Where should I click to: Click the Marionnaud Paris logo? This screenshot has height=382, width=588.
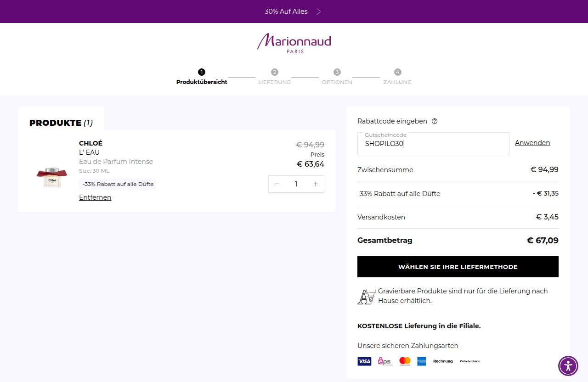click(x=294, y=43)
